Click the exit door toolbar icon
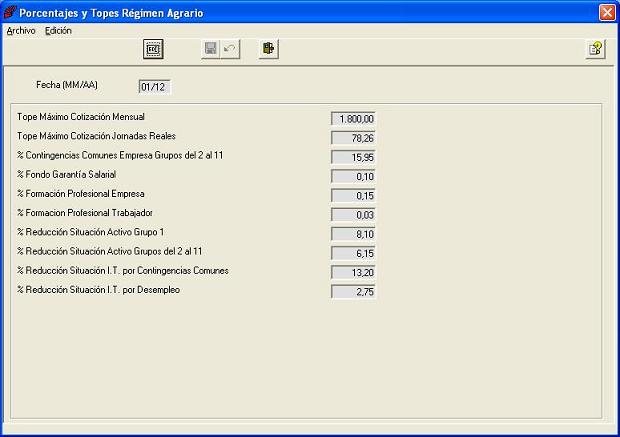620x437 pixels. 269,49
